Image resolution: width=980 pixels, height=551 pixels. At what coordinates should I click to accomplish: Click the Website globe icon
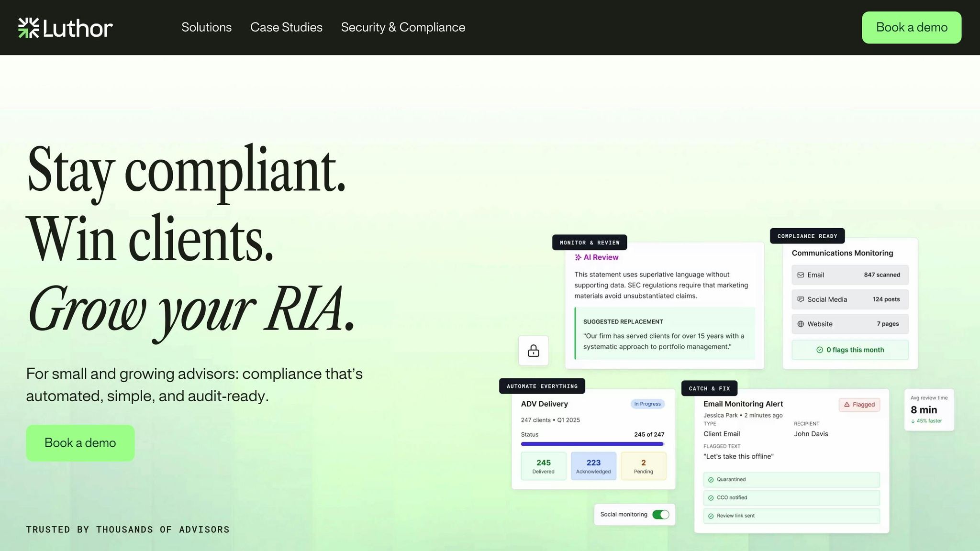point(801,324)
